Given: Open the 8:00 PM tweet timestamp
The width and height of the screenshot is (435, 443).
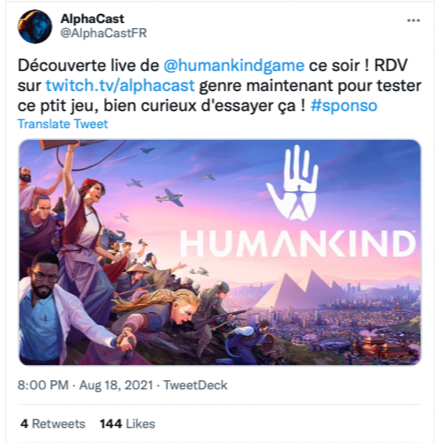Looking at the screenshot, I should 43,385.
